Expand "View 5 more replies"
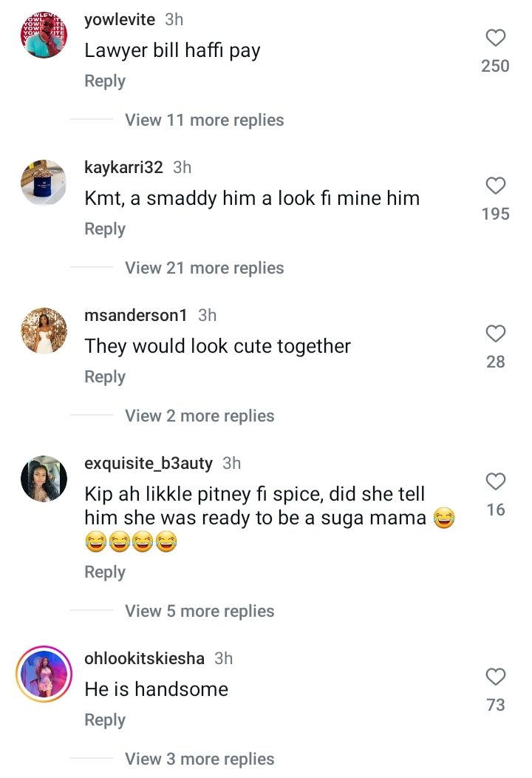Image resolution: width=532 pixels, height=778 pixels. tap(199, 611)
